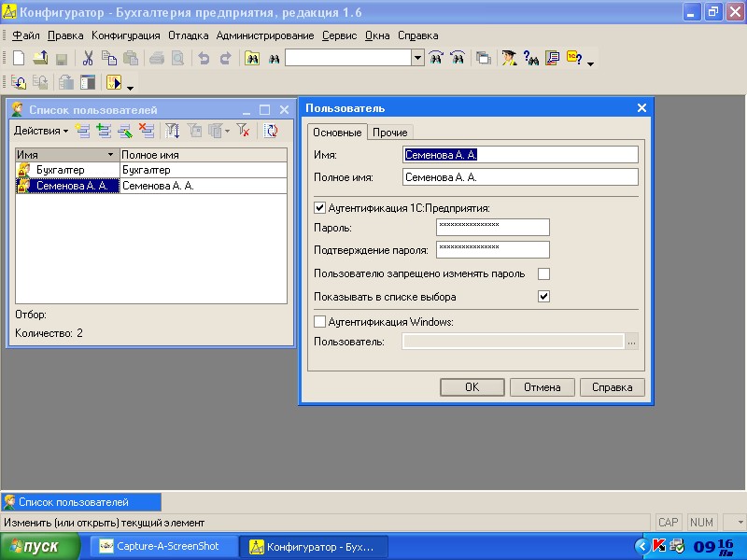Click the Имя column sort arrow

[110, 155]
